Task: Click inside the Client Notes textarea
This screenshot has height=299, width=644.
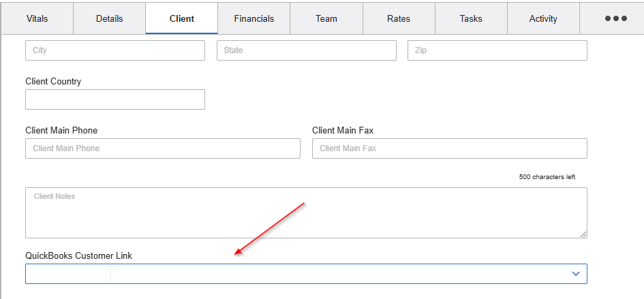Action: (307, 213)
